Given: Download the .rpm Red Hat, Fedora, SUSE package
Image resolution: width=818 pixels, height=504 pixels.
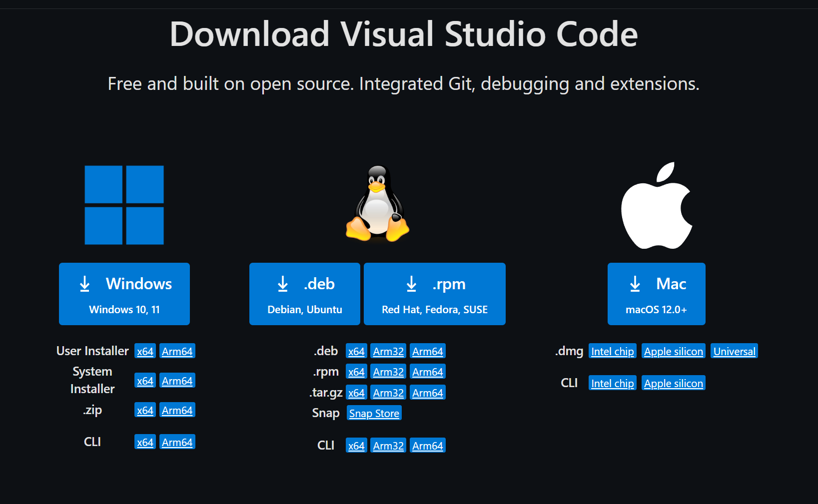Looking at the screenshot, I should 435,294.
